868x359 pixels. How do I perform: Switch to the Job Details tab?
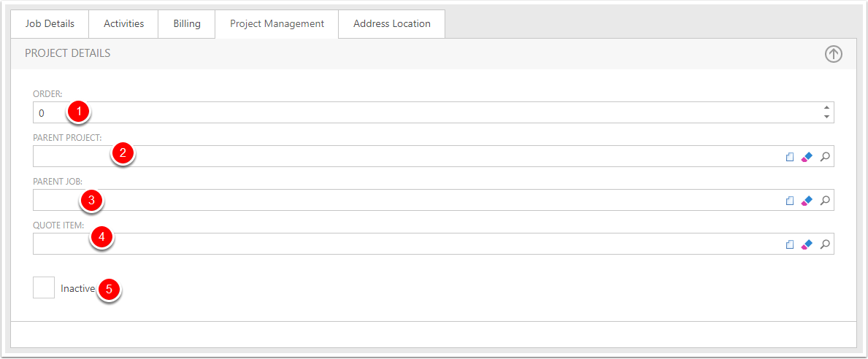50,23
